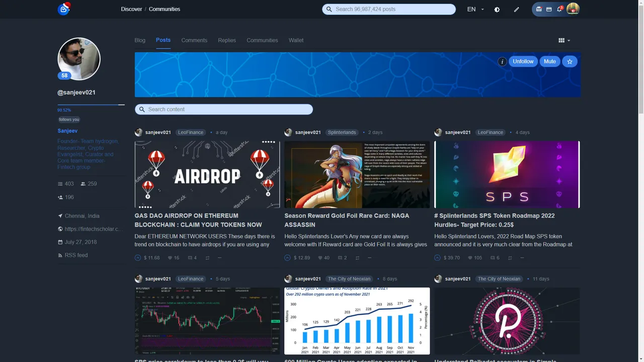Switch to the Comments tab
The height and width of the screenshot is (362, 644).
(x=194, y=40)
